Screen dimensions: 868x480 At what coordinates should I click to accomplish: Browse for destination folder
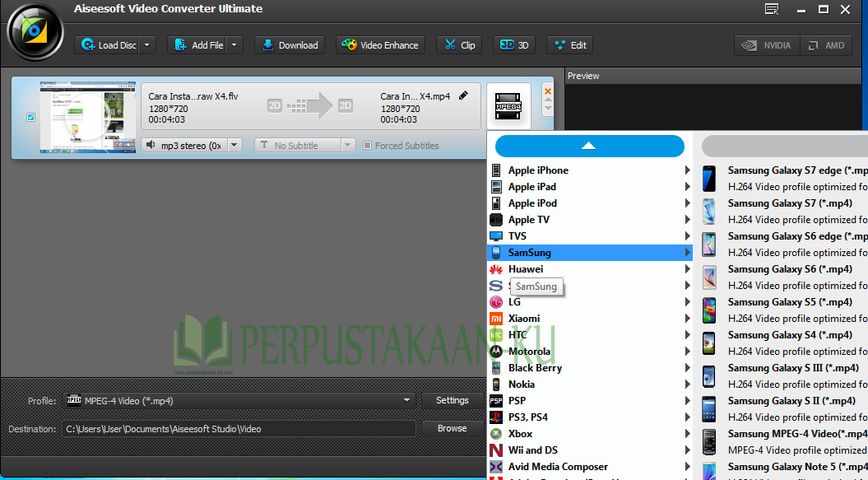point(453,428)
